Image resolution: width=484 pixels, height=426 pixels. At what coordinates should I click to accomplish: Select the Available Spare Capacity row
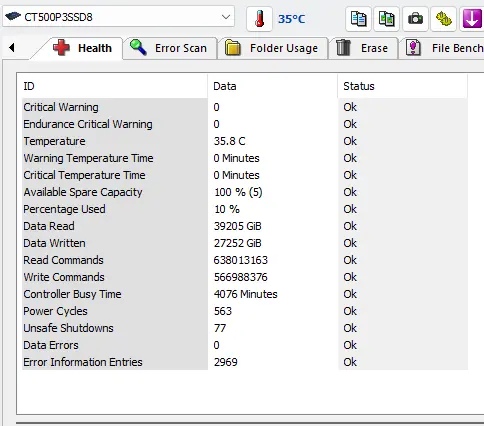point(245,192)
